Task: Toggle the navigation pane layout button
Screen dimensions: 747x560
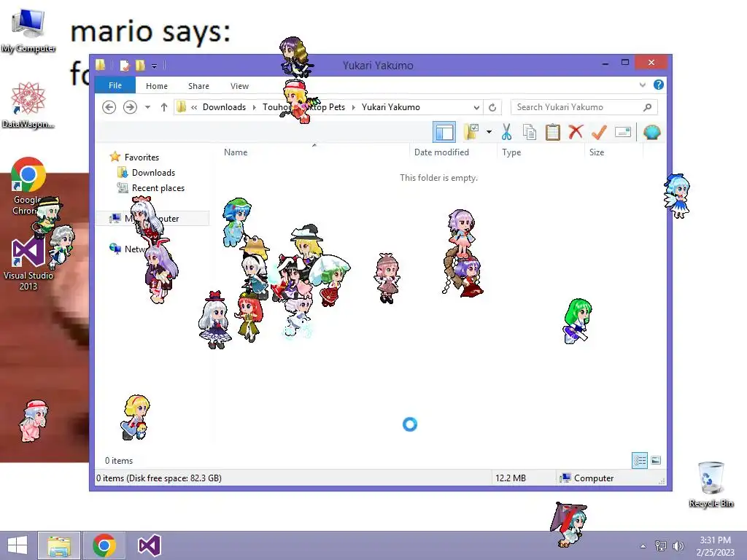Action: click(x=444, y=133)
